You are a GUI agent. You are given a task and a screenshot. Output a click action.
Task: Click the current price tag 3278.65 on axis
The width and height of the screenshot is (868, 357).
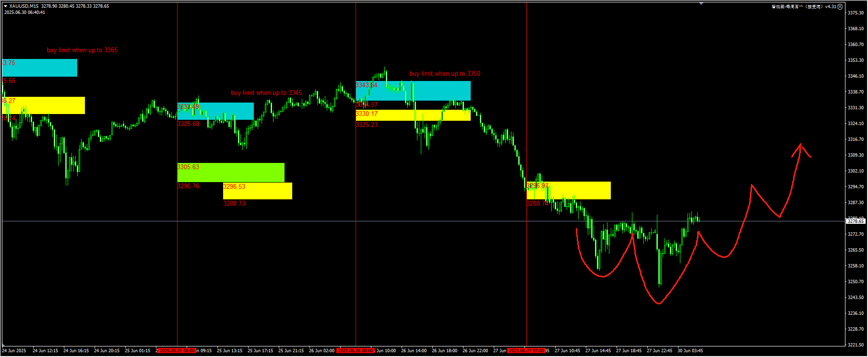(x=856, y=221)
